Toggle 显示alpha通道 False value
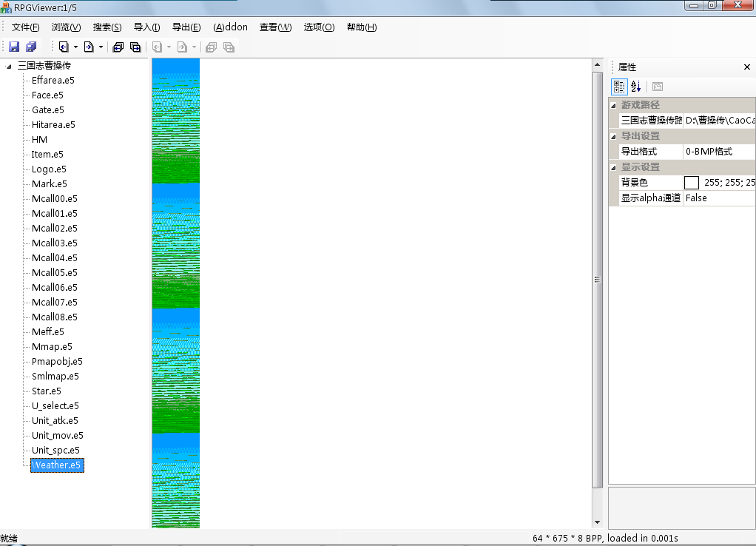The image size is (756, 546). (x=718, y=198)
